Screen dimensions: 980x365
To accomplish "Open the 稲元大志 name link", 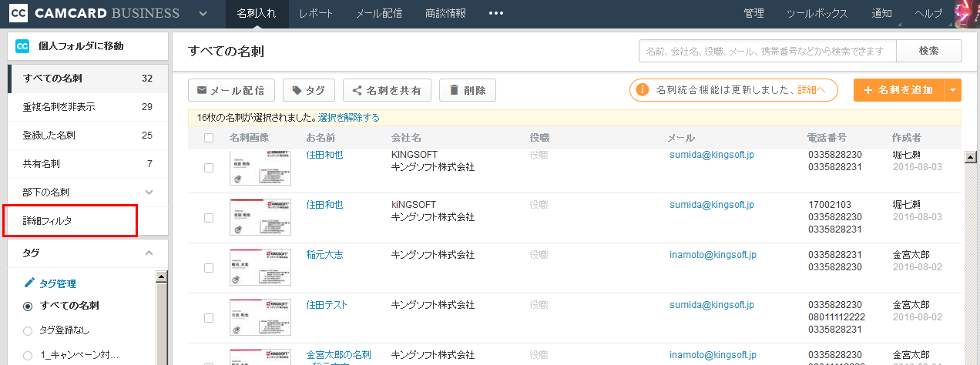I will (x=324, y=255).
